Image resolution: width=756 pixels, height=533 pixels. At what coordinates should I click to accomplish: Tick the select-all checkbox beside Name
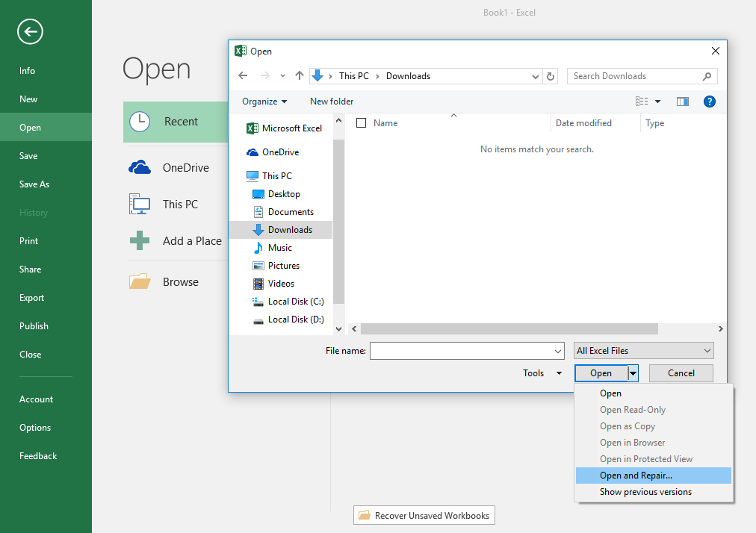point(361,123)
